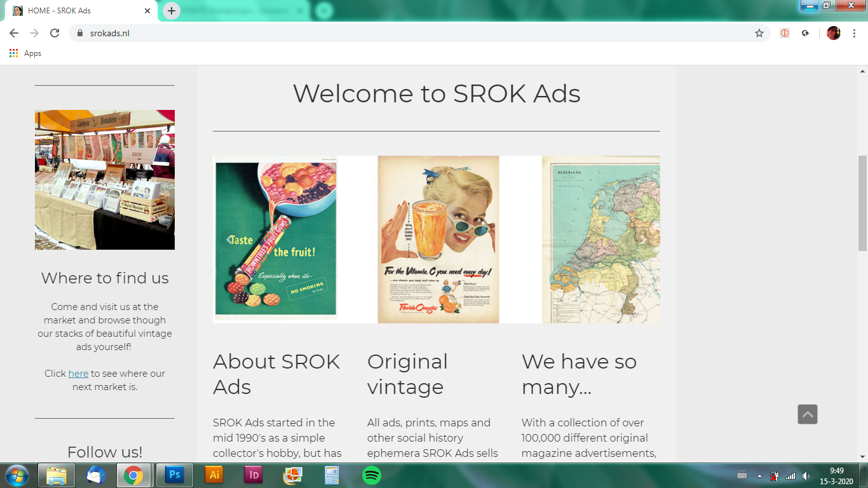Open the Calculator taskbar icon

pos(332,475)
